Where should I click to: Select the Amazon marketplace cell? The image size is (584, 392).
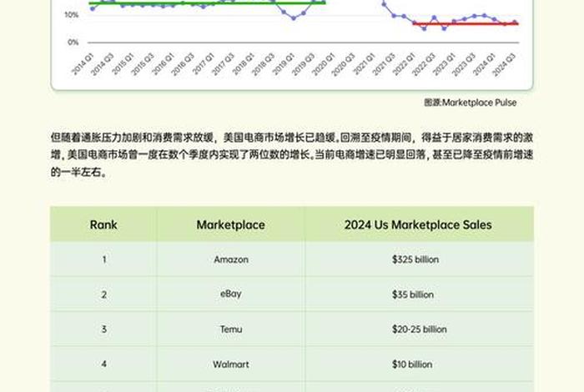click(x=231, y=259)
